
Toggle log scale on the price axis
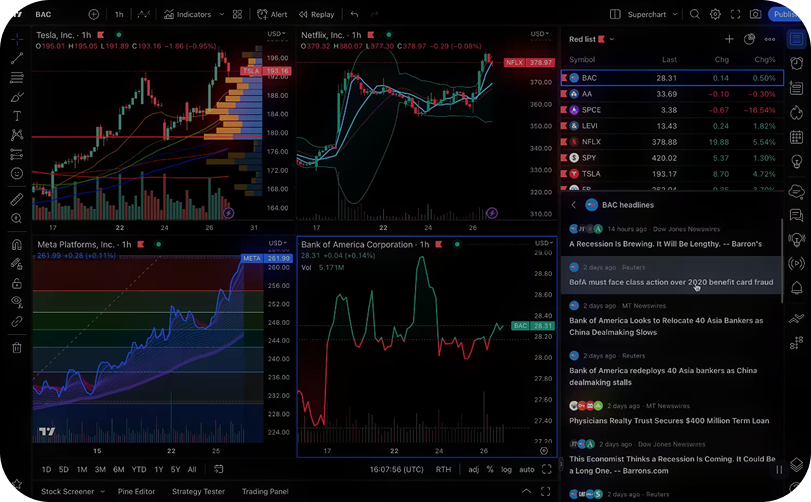506,469
